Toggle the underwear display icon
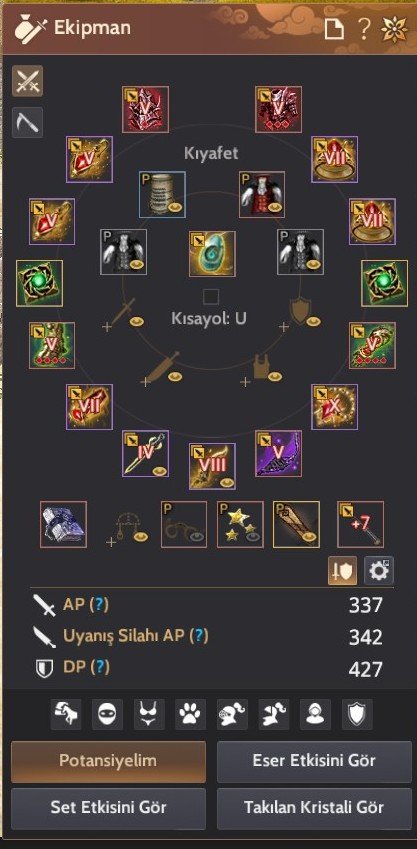 coord(149,715)
